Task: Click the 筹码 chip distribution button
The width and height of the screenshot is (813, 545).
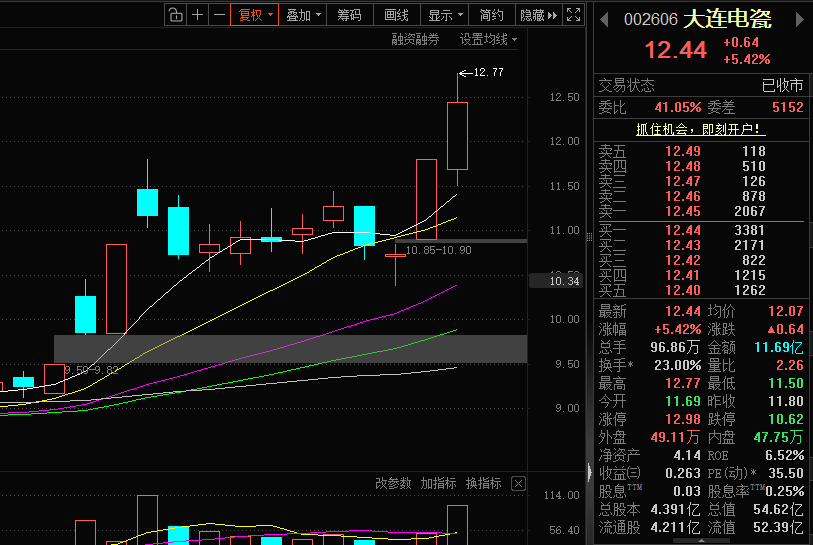Action: coord(349,15)
